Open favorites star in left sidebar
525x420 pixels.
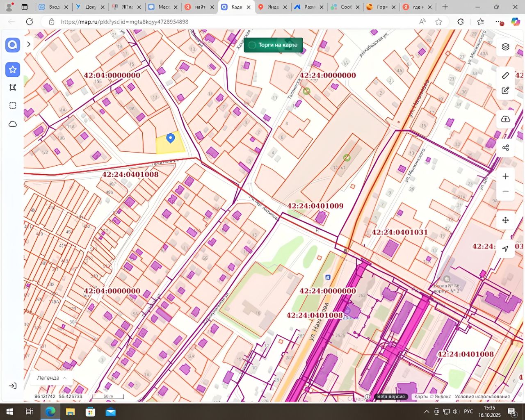(13, 70)
